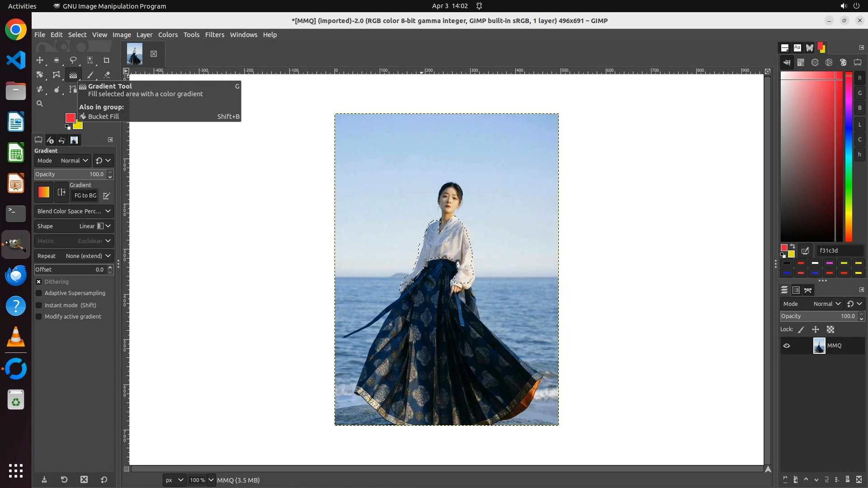Select the Zoom magnifier tool
868x488 pixels.
pos(40,103)
